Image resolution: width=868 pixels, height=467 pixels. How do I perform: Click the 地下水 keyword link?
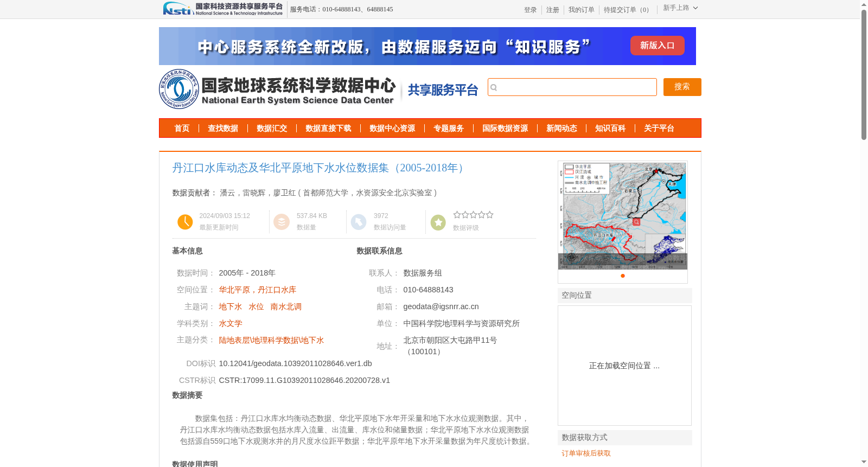(231, 307)
